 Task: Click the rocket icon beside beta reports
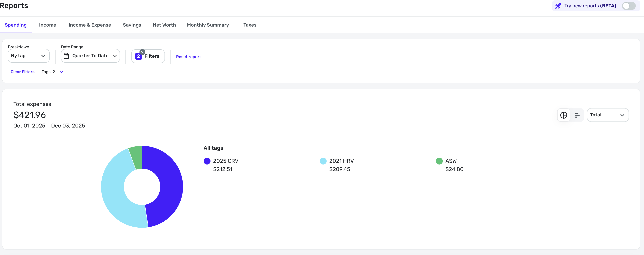[558, 6]
